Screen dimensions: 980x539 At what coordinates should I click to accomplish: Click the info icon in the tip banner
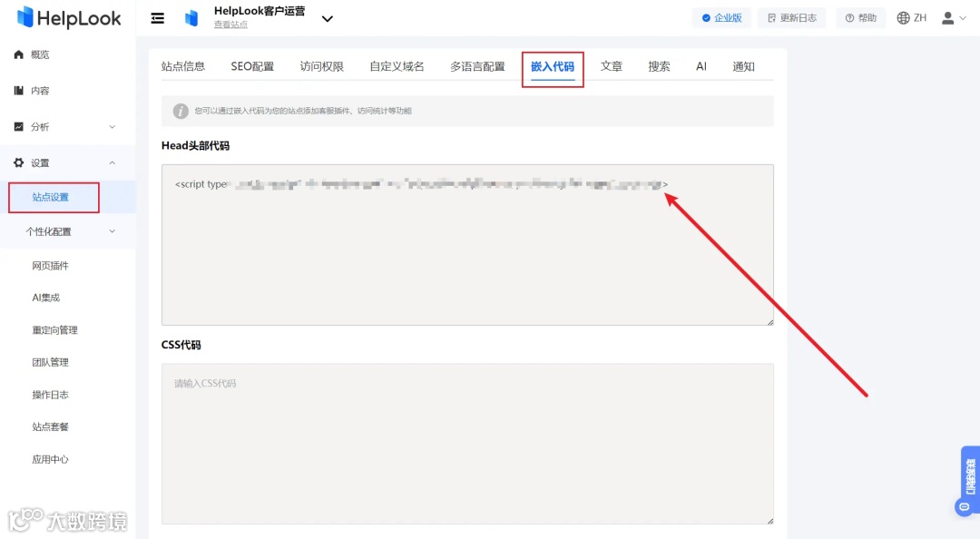[x=181, y=111]
